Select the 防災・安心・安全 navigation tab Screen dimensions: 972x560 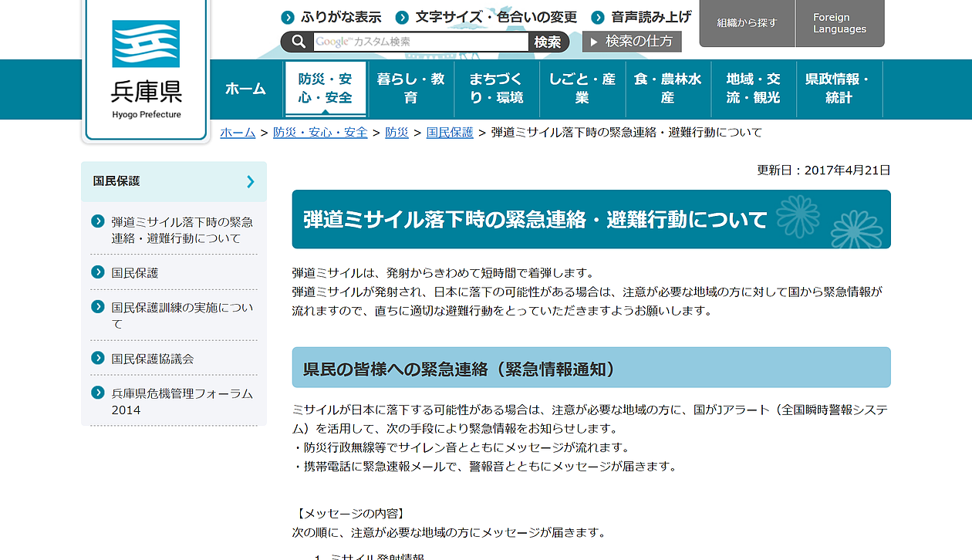325,89
